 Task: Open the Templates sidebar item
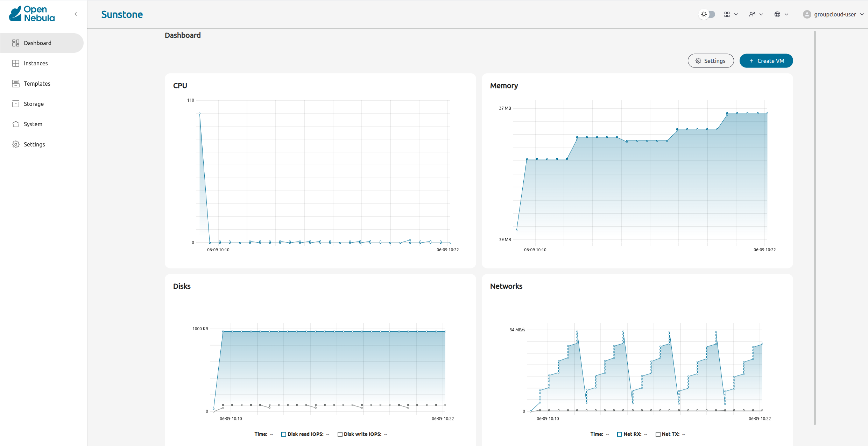tap(37, 84)
